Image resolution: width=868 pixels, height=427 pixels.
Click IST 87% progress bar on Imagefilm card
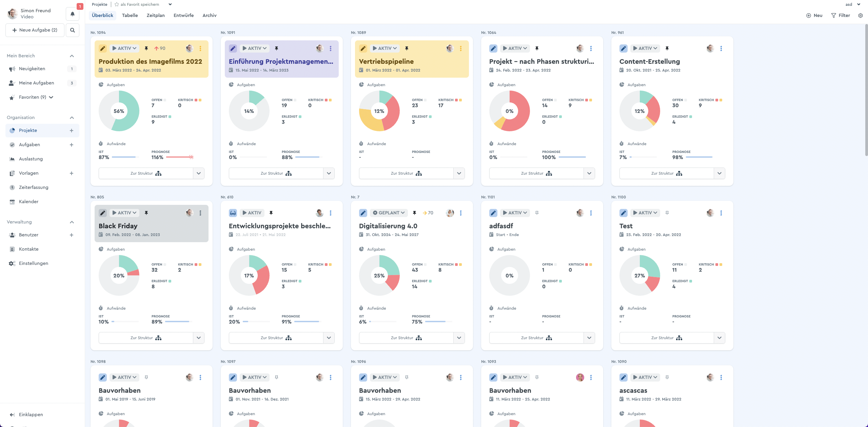[x=125, y=157]
